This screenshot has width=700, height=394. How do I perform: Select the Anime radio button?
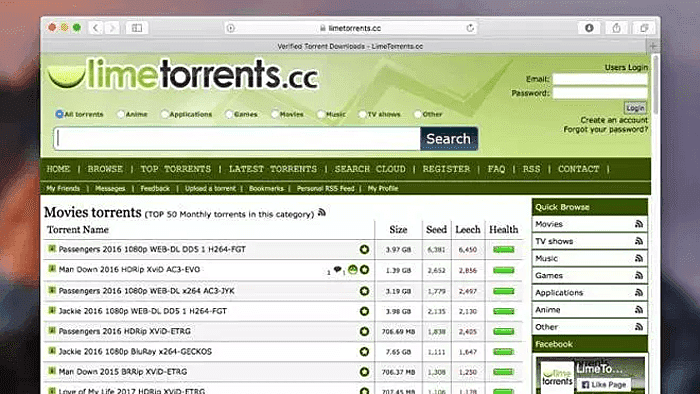(x=121, y=114)
